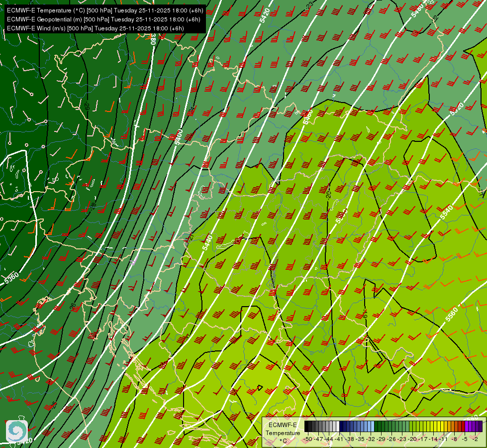Click the 5440 geopotential contour label
Screen dimensions: 487x448
click(207, 242)
